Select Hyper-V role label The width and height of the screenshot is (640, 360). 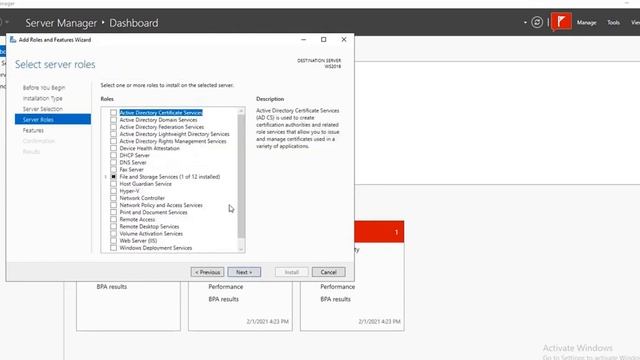click(x=129, y=191)
